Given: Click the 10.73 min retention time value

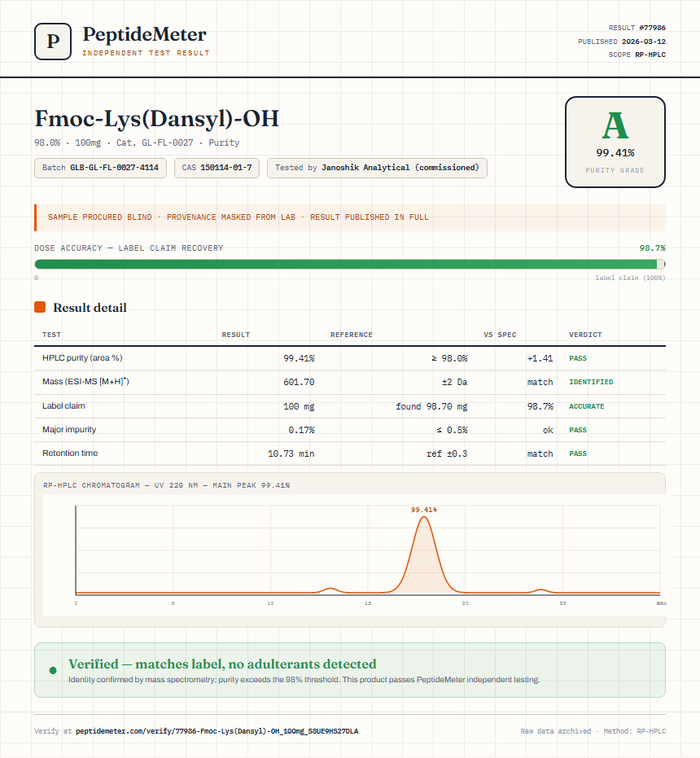Looking at the screenshot, I should pyautogui.click(x=291, y=453).
